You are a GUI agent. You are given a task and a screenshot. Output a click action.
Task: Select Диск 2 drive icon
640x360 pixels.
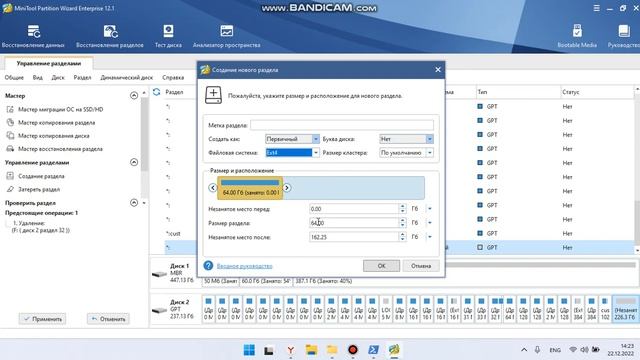tap(159, 310)
